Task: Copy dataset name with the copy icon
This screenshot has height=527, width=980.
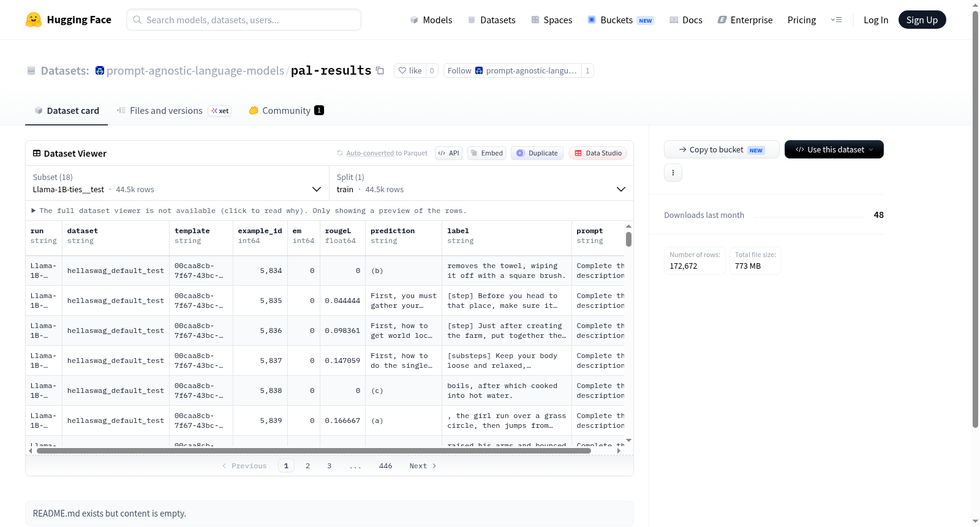Action: point(380,70)
